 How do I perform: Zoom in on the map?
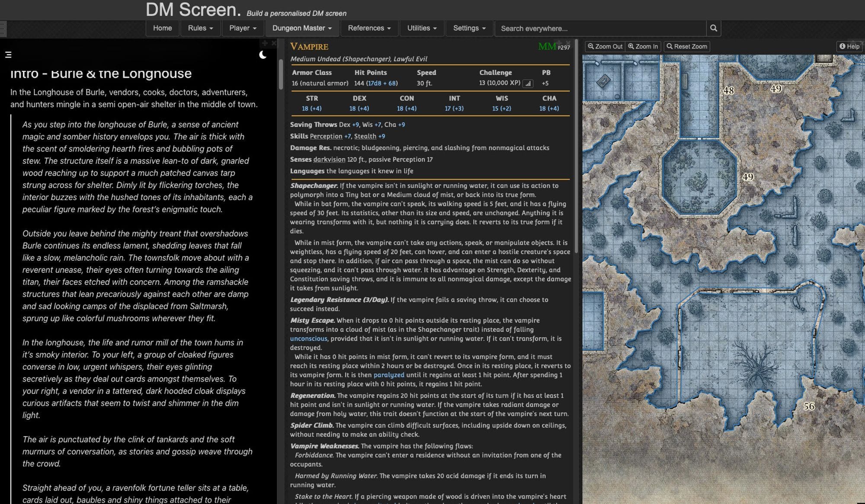(x=643, y=46)
